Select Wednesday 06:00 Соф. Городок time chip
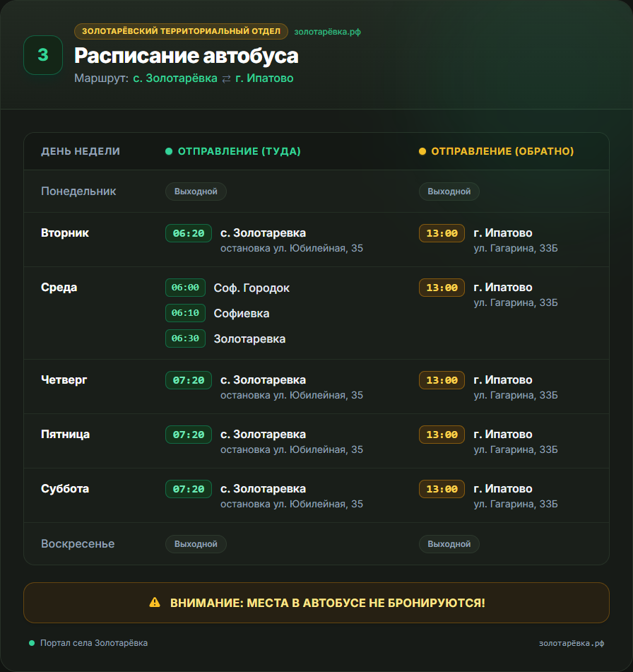The width and height of the screenshot is (633, 672). point(185,288)
